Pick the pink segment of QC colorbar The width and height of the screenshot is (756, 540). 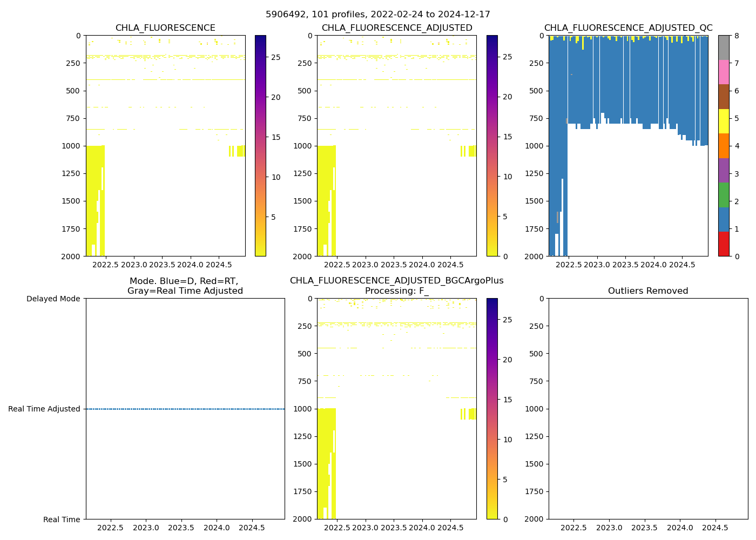[x=724, y=72]
